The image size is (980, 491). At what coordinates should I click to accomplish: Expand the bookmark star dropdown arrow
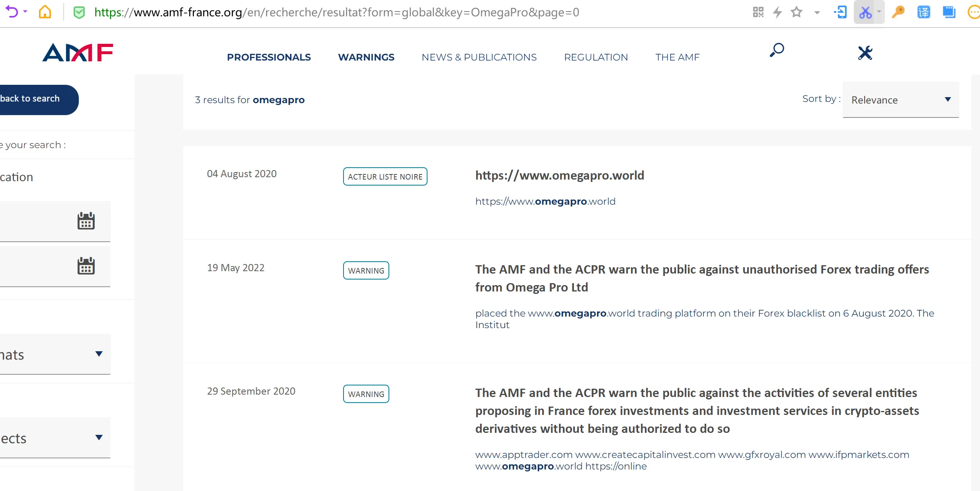817,12
